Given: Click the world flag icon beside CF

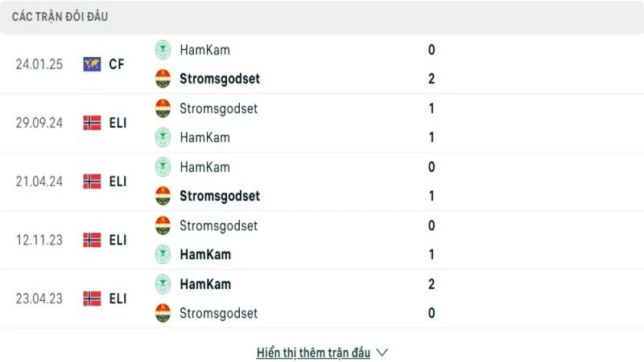Looking at the screenshot, I should tap(92, 64).
